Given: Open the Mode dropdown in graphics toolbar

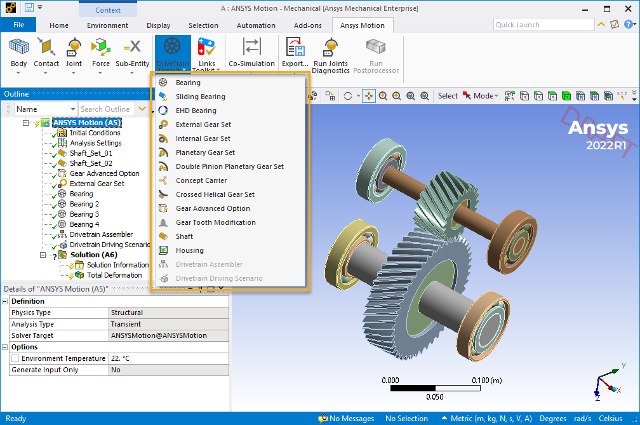Looking at the screenshot, I should pos(484,96).
